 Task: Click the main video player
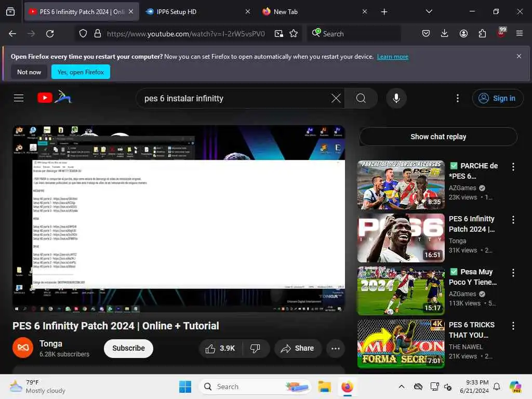click(179, 219)
